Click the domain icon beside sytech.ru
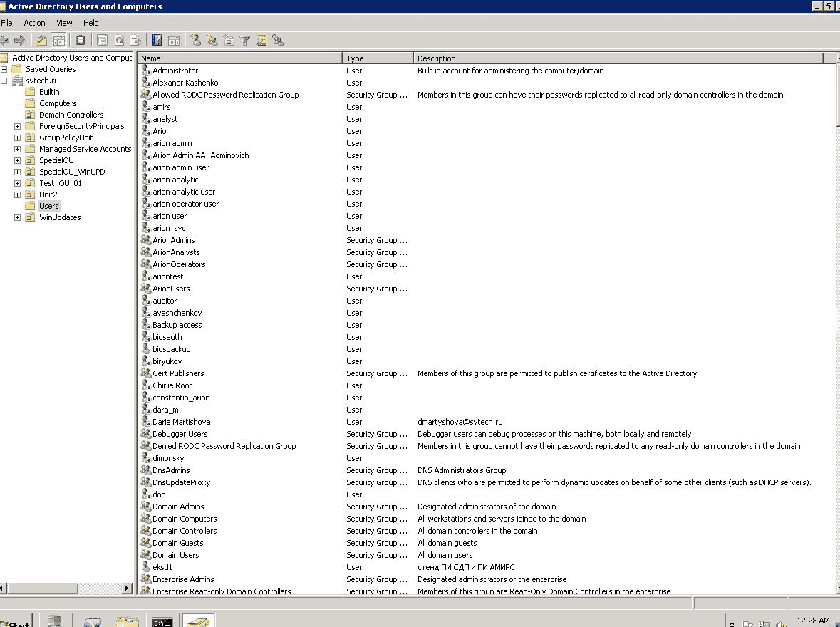 [17, 81]
